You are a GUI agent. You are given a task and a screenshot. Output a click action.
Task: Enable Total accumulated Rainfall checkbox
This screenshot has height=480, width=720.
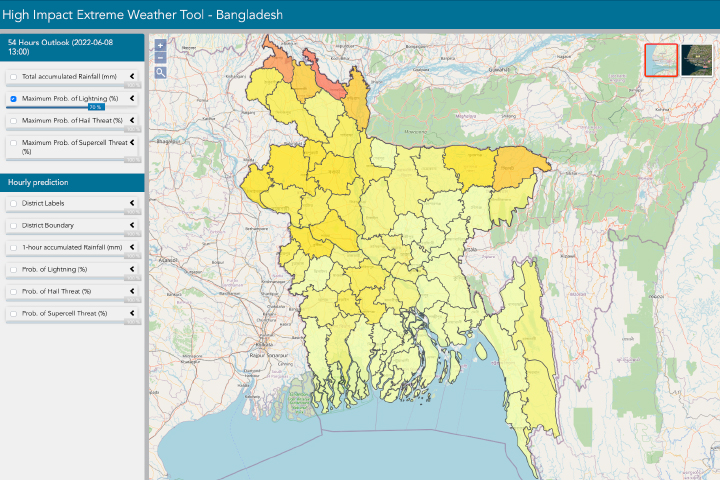click(x=13, y=77)
